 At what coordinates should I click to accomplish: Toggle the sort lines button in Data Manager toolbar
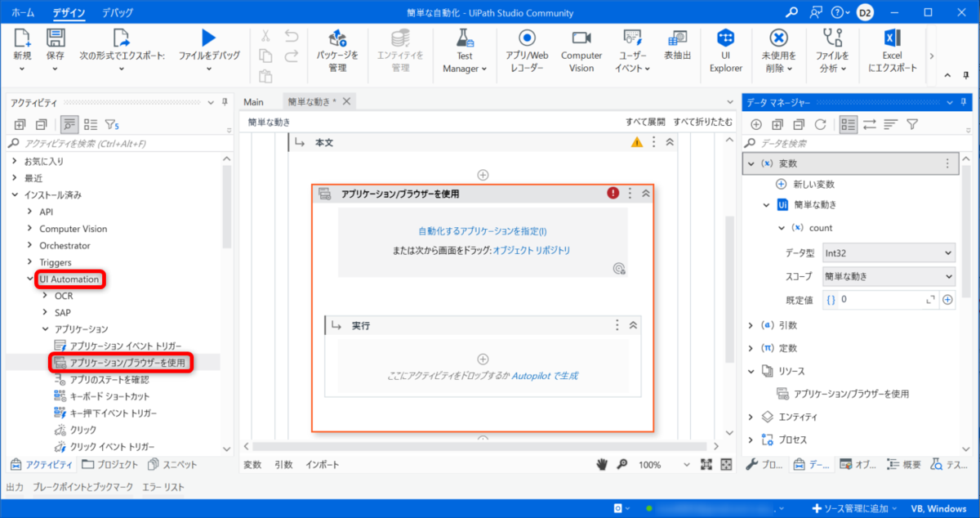(x=891, y=124)
